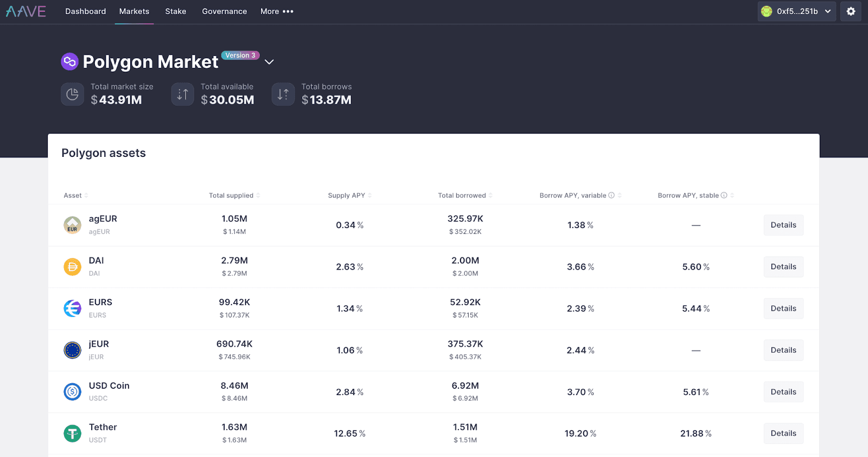This screenshot has width=868, height=457.
Task: Click DAI's 5.60% stable borrow APY
Action: pyautogui.click(x=696, y=266)
